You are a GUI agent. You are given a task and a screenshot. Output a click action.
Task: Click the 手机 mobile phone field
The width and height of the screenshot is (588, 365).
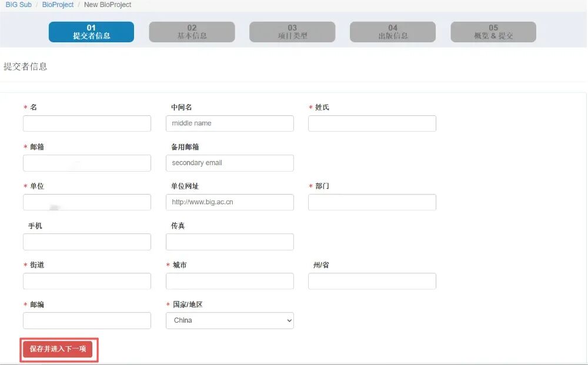[x=86, y=242]
